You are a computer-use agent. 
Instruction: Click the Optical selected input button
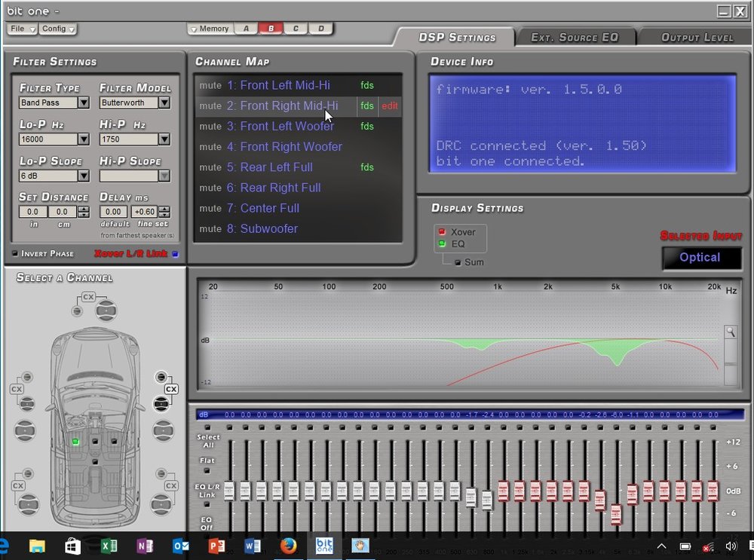point(700,257)
